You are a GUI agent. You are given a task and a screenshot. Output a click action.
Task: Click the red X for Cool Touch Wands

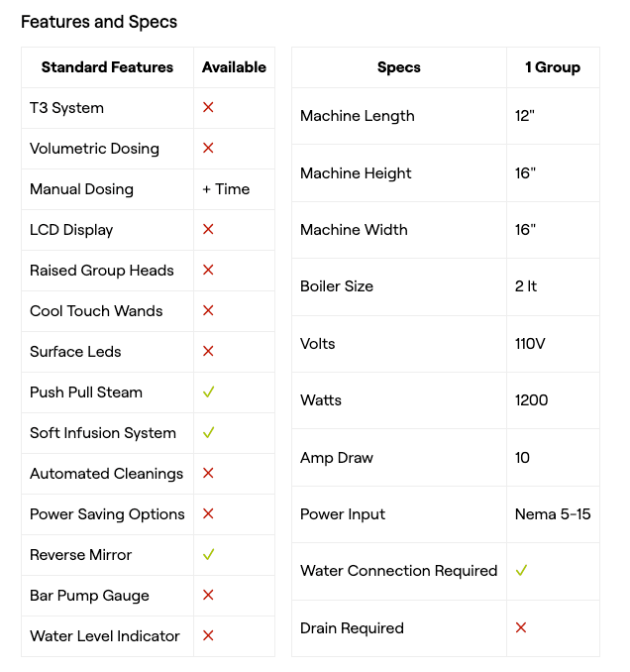(x=208, y=310)
